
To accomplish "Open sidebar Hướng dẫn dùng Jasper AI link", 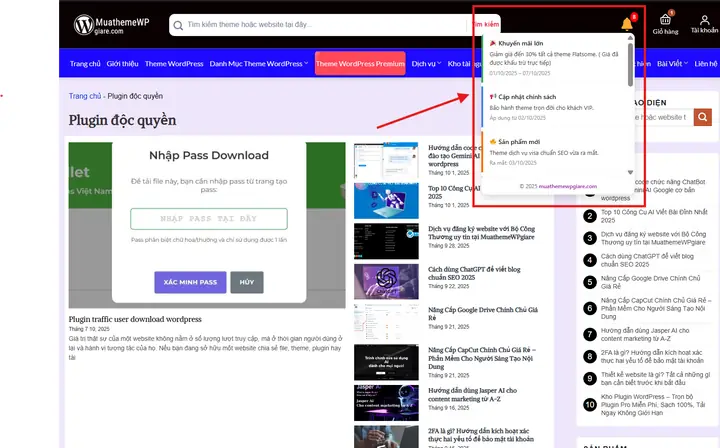I will tap(645, 334).
